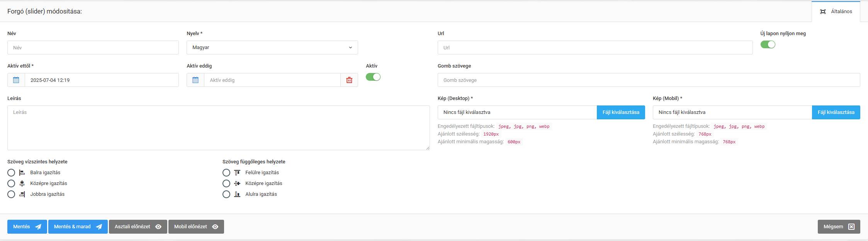This screenshot has width=868, height=241.
Task: Click the Mentés & marad button
Action: click(78, 227)
